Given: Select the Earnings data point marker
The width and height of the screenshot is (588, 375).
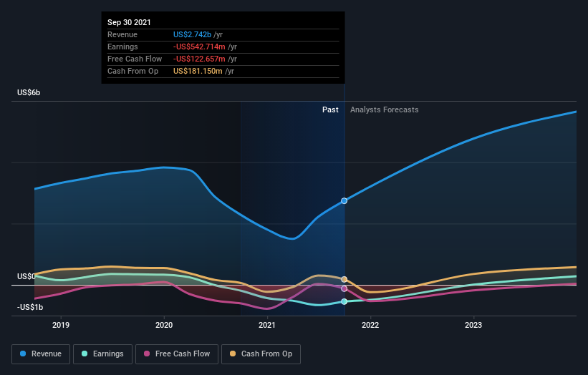Looking at the screenshot, I should 344,301.
